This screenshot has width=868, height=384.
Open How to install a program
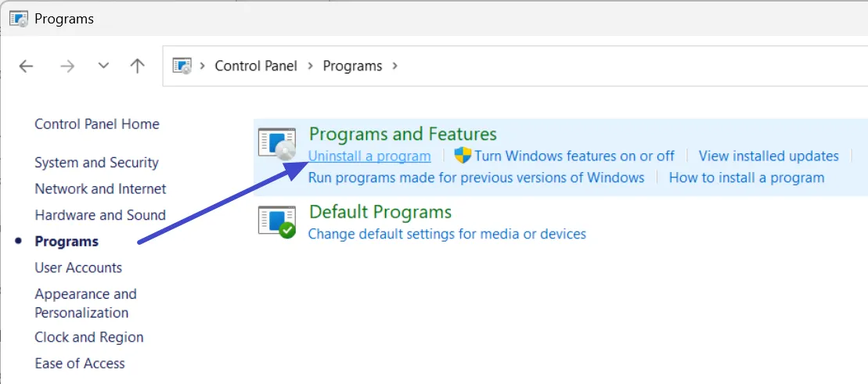coord(747,178)
